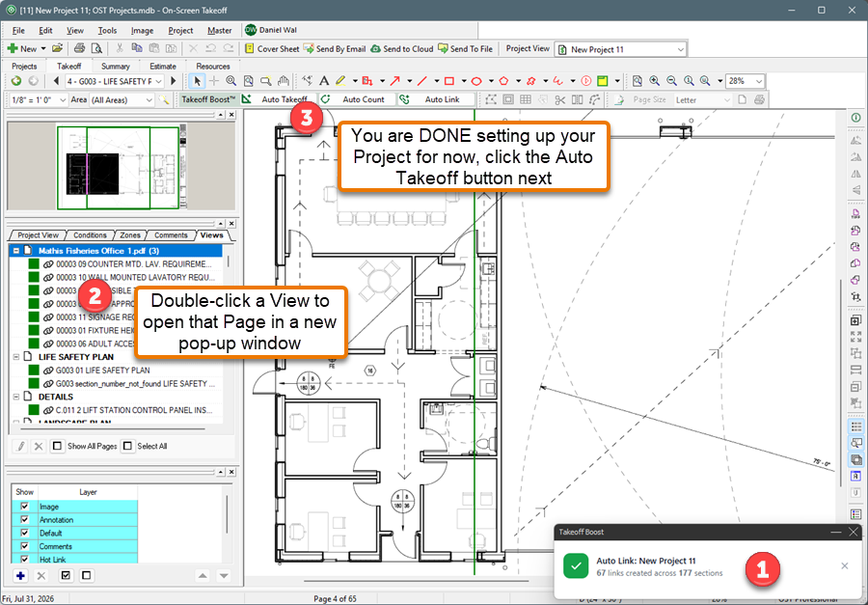
Task: Open the File menu
Action: (x=18, y=31)
